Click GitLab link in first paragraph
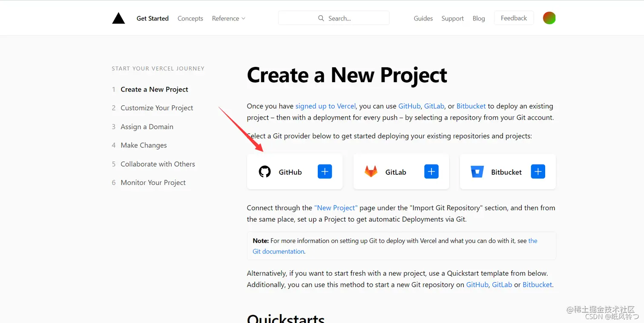Image resolution: width=644 pixels, height=323 pixels. (x=434, y=106)
